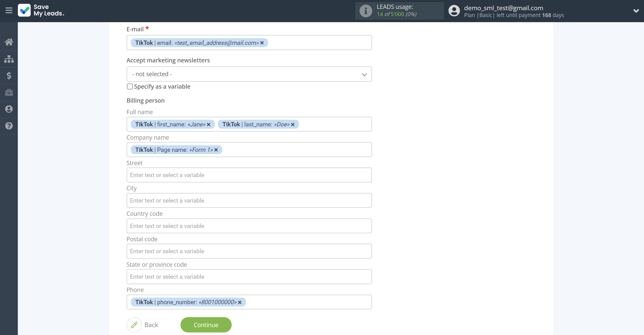
Task: Click the LEADS usage info icon
Action: 366,11
